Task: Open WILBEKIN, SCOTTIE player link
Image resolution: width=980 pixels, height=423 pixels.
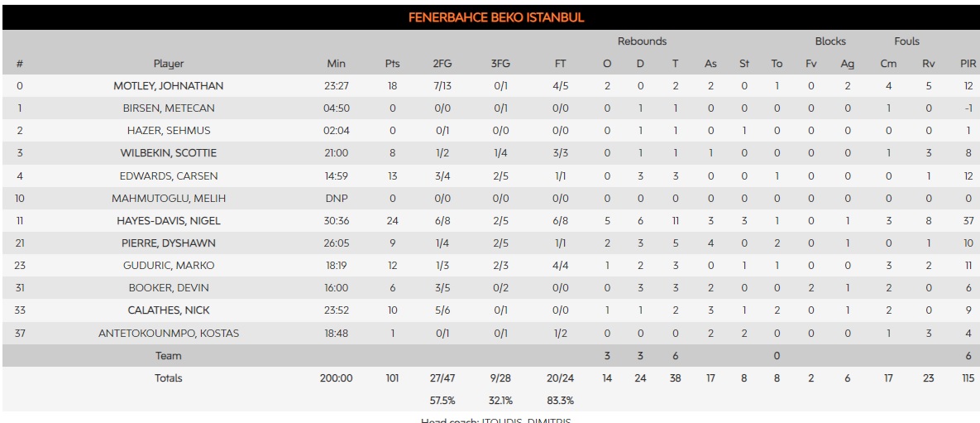Action: tap(169, 153)
